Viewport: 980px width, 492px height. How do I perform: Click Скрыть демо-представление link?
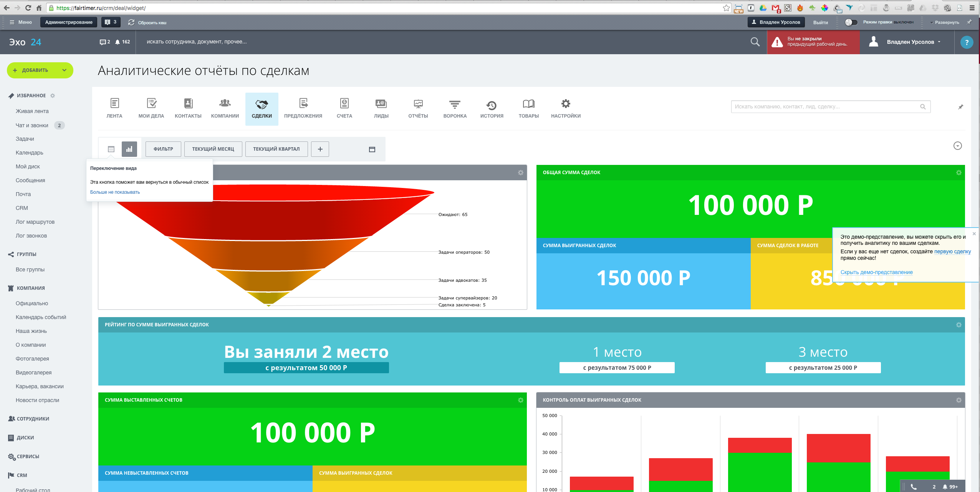876,272
